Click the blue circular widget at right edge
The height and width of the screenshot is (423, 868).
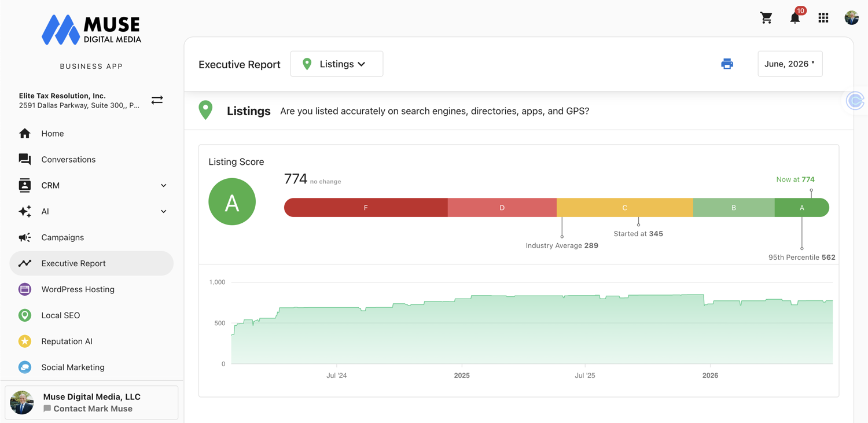[x=855, y=101]
